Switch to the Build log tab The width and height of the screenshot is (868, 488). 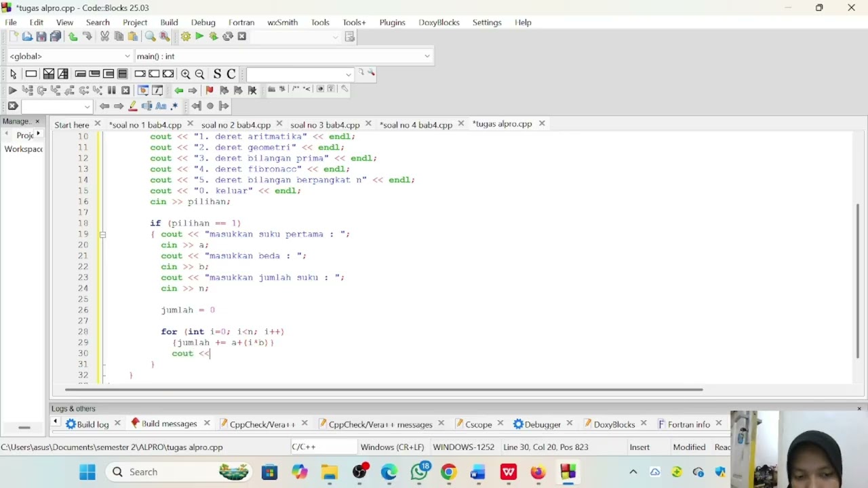[93, 424]
